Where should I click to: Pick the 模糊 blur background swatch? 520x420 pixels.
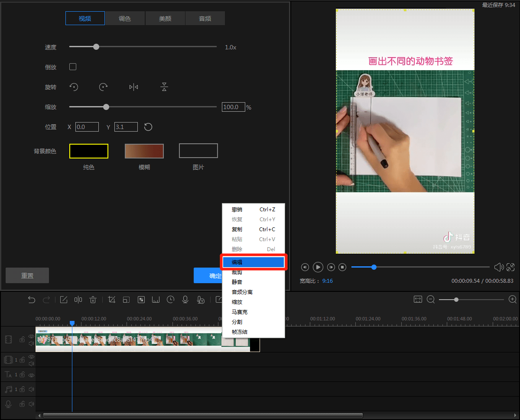[144, 151]
